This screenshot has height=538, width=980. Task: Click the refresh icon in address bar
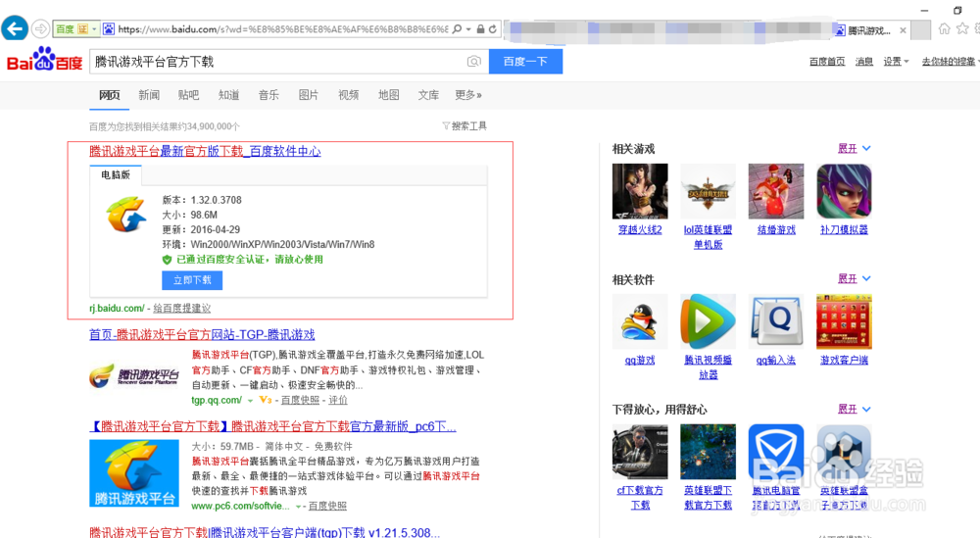click(493, 28)
